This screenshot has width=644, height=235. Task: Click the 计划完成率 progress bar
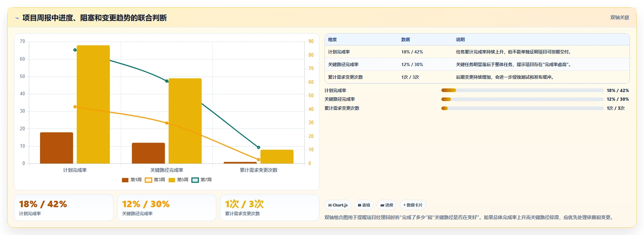(x=522, y=90)
